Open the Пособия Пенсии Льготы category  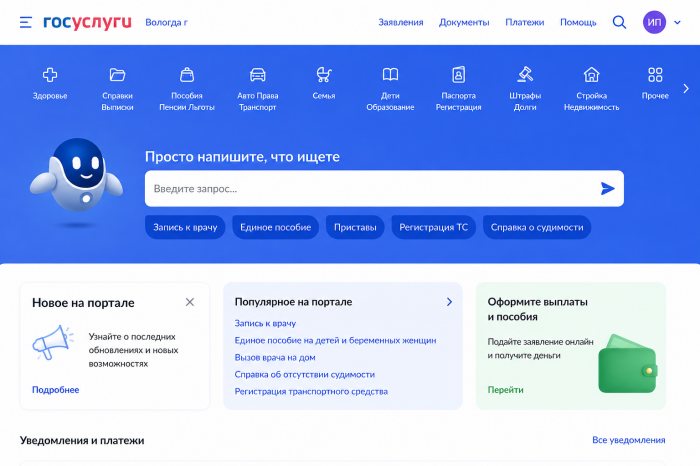187,89
